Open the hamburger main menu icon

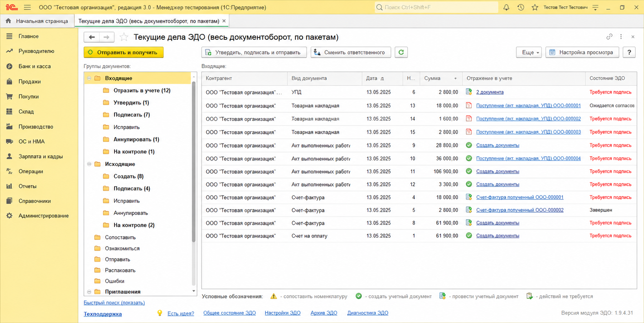[27, 7]
